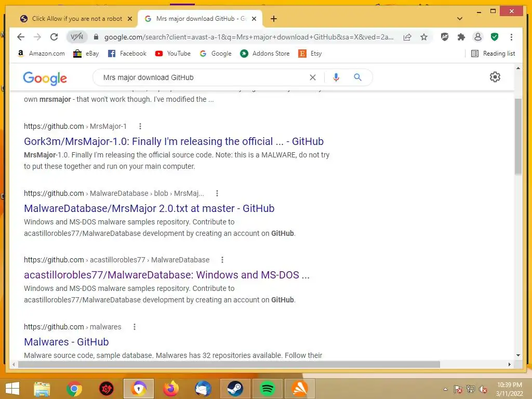Open the Etsy bookmark
This screenshot has height=399, width=532.
click(x=310, y=54)
